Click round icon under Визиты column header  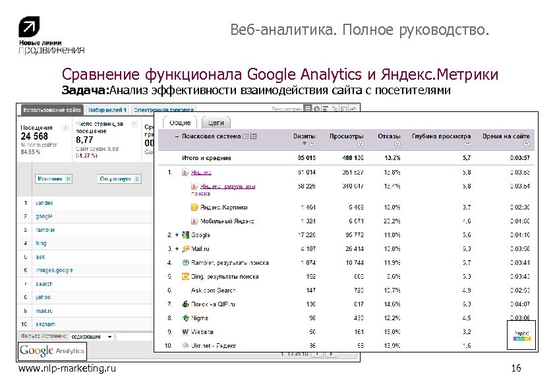click(x=312, y=144)
